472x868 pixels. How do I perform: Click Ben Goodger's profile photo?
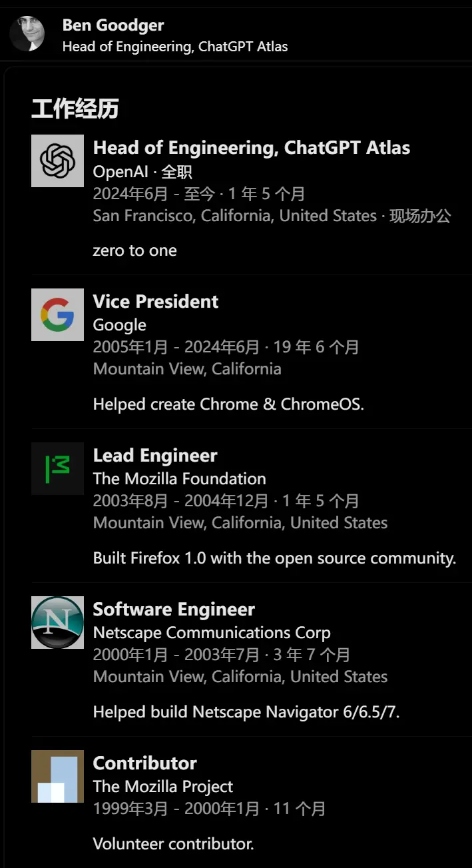click(x=27, y=34)
